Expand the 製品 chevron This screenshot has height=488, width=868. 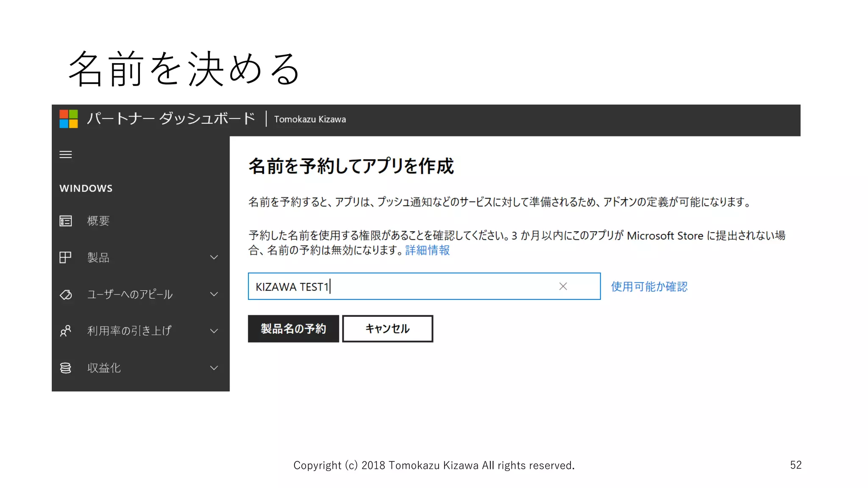(214, 258)
